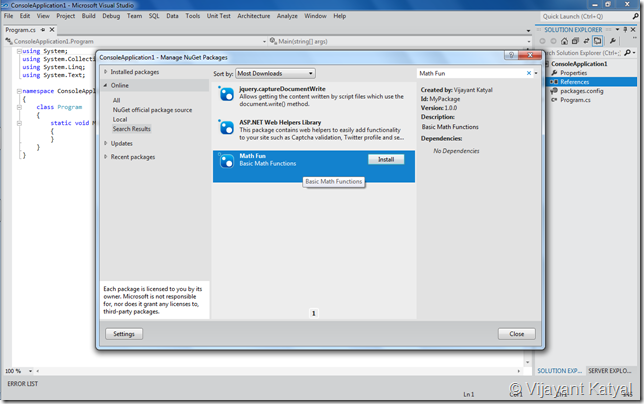The width and height of the screenshot is (644, 404).
Task: Open the Sort by Most Downloads dropdown
Action: coord(275,73)
